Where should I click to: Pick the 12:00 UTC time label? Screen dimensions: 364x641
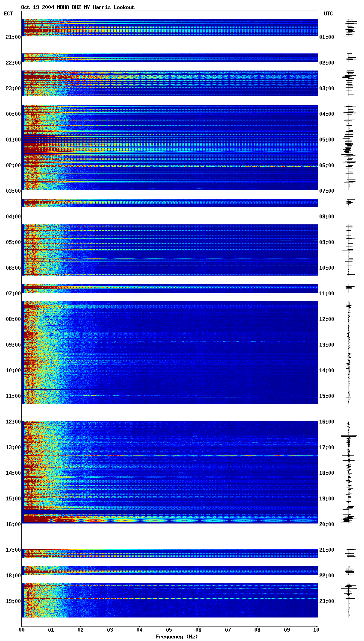327,319
